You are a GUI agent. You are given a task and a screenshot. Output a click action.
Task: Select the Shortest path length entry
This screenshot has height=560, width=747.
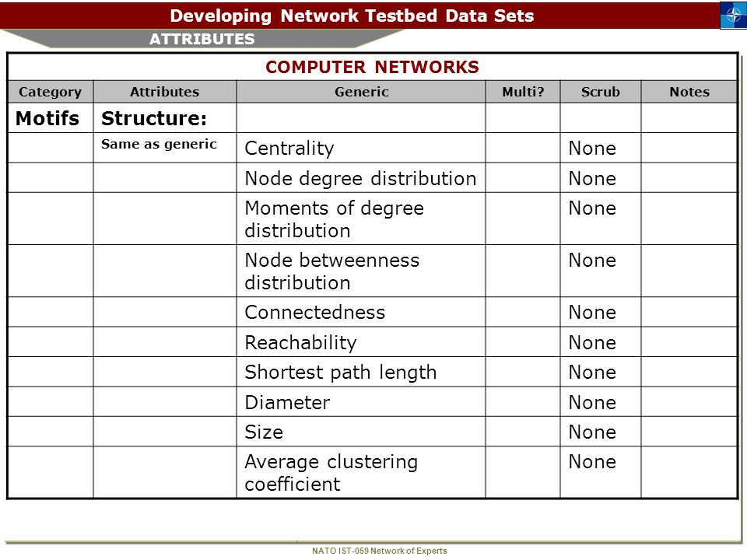(340, 373)
